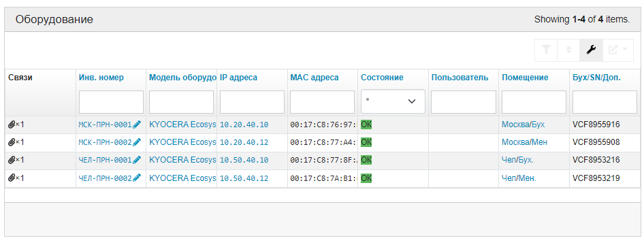
Task: Click the Бух/SN/Доп. filter input field
Action: pyautogui.click(x=605, y=102)
